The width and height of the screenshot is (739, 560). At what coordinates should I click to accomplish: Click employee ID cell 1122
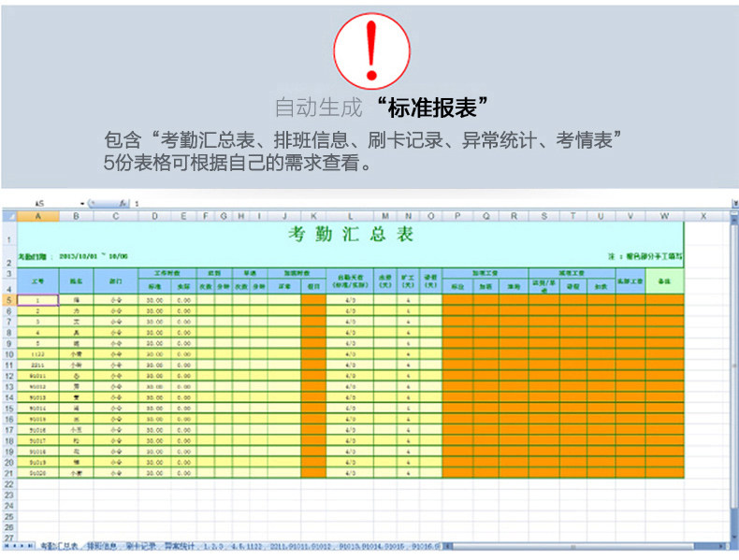[38, 354]
